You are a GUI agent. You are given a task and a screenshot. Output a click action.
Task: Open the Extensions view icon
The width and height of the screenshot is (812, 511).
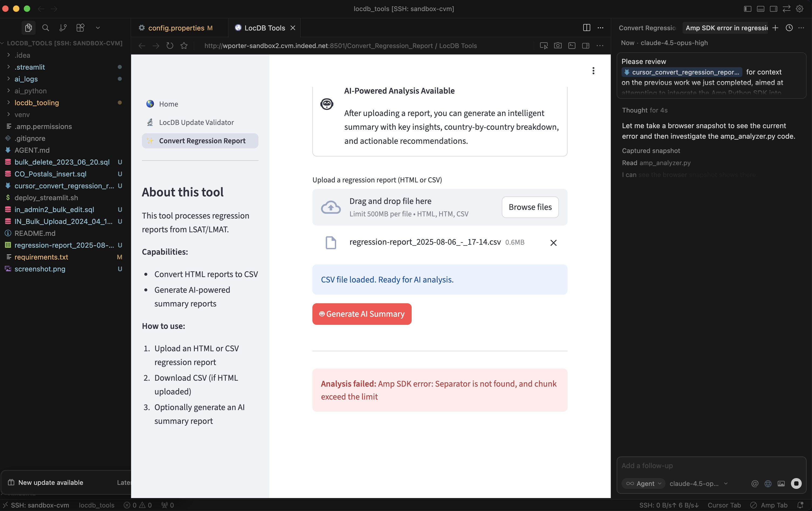click(80, 28)
